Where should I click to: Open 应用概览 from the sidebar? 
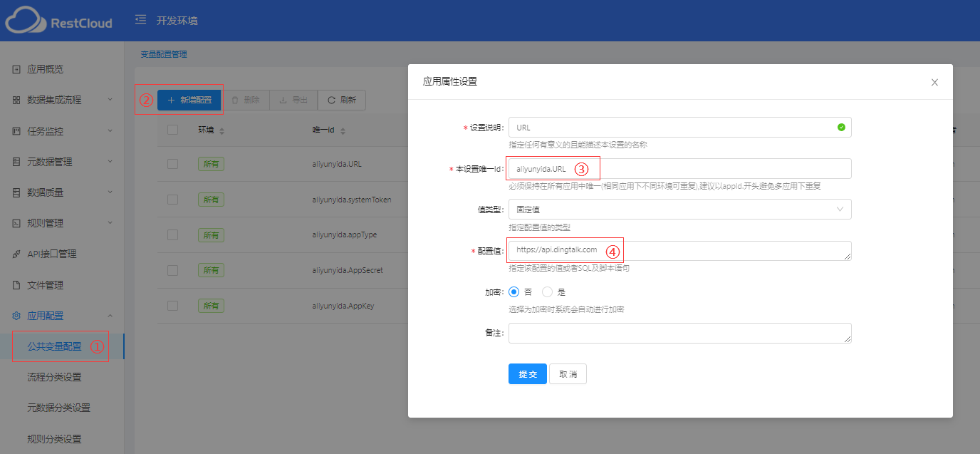coord(45,69)
